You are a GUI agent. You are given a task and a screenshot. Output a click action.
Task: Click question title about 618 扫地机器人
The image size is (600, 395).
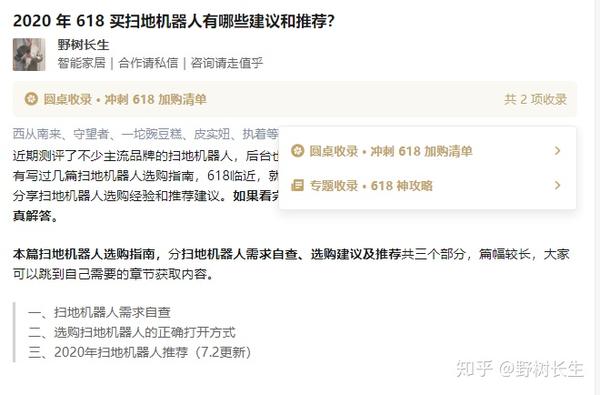(173, 21)
